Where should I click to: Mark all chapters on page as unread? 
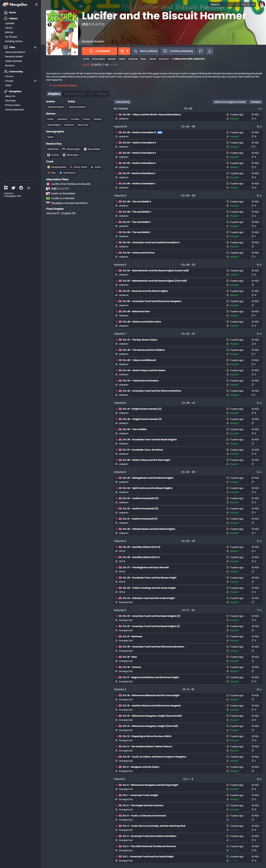230,102
